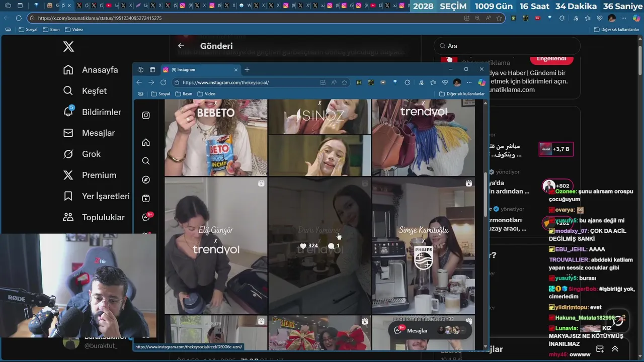Open Settings and more dots in Instagram window

pos(469,82)
